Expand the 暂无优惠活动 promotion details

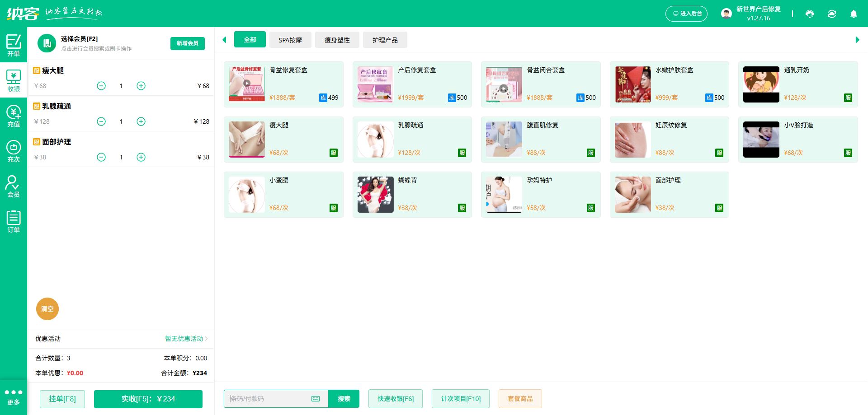(x=184, y=339)
